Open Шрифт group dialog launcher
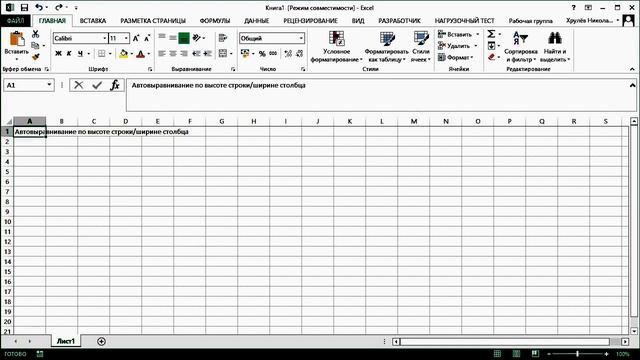 [x=150, y=69]
